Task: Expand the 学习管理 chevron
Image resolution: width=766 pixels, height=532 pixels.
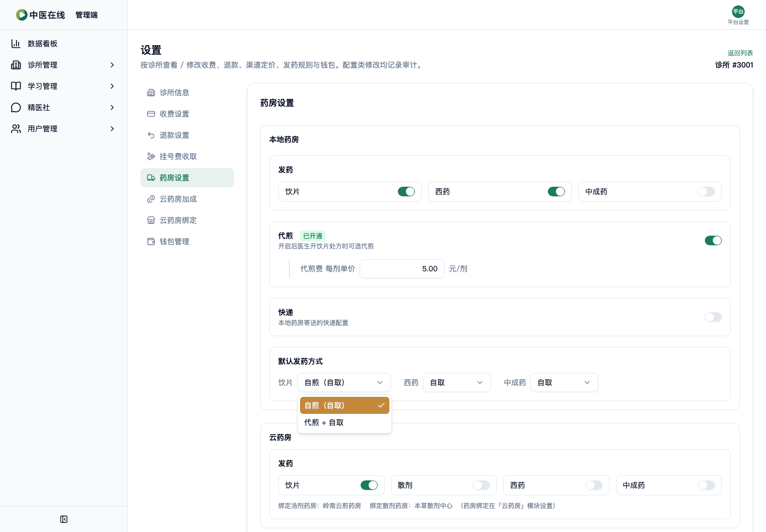Action: [112, 86]
